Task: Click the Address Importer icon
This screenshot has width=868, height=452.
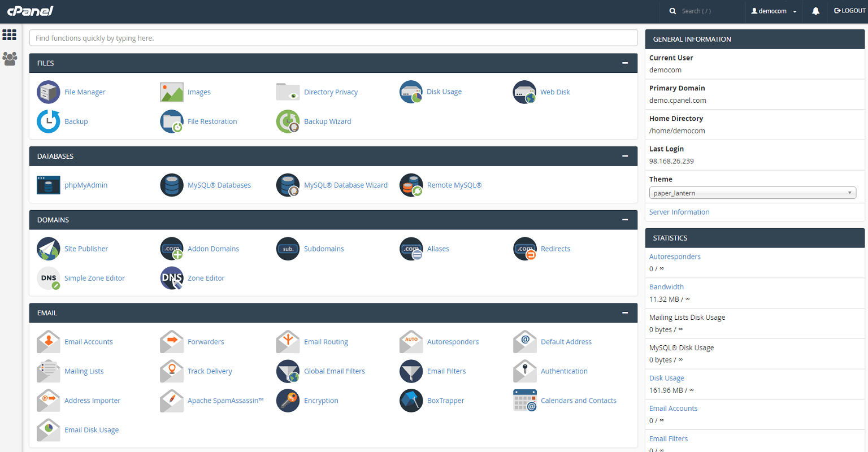Action: [x=49, y=401]
